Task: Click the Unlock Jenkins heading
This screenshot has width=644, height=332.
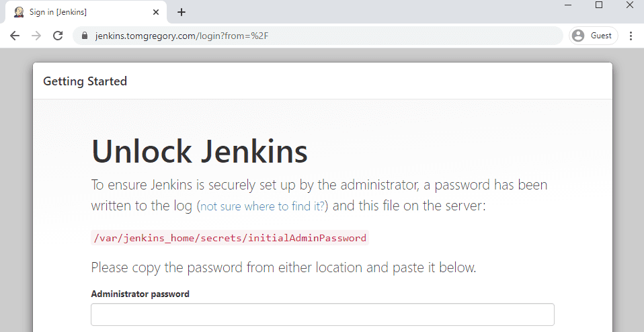Action: [x=199, y=151]
